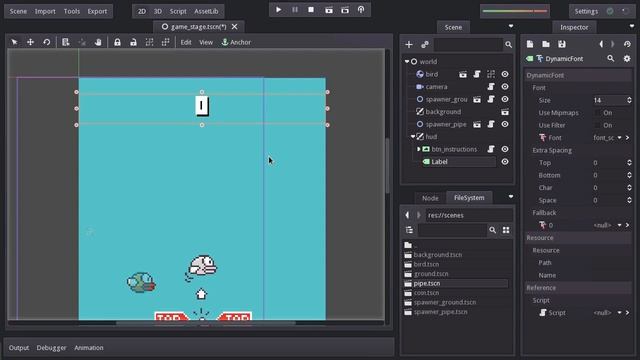The width and height of the screenshot is (640, 360).
Task: Save the current resource with Inspector disk icon
Action: tap(562, 44)
